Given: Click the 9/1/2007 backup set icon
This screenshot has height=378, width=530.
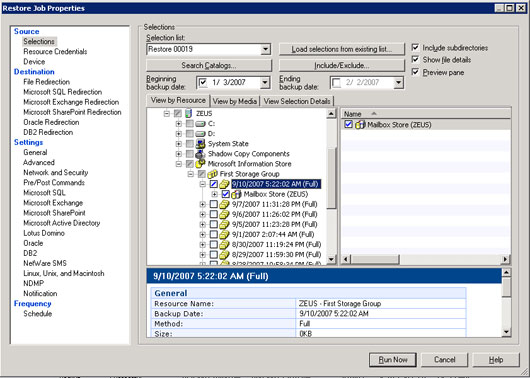Looking at the screenshot, I should (x=224, y=234).
